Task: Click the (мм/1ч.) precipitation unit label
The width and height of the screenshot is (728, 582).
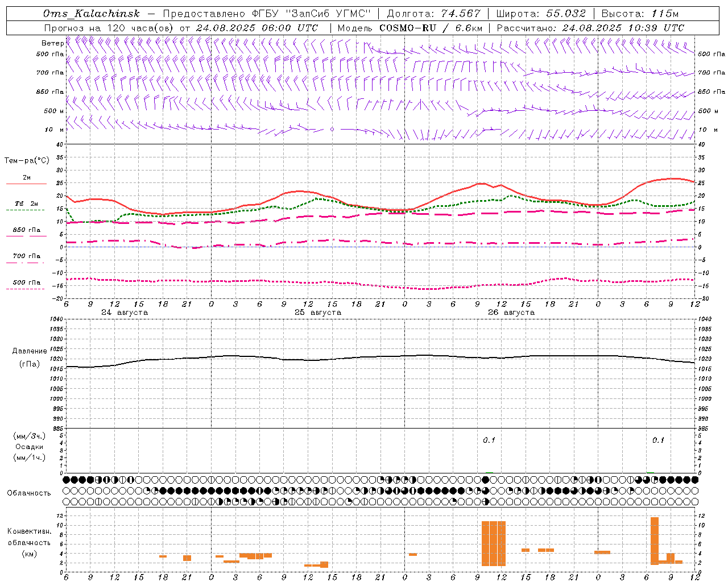Action: (x=29, y=458)
